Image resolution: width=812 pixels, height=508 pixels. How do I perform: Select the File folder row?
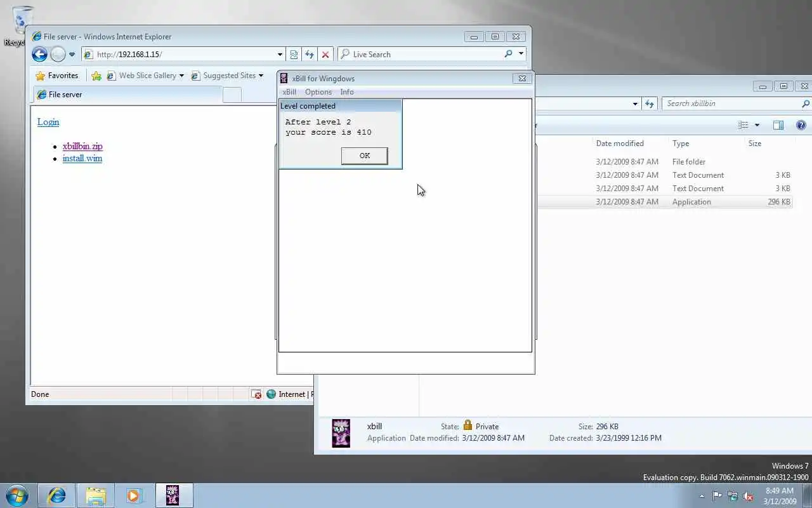point(664,162)
